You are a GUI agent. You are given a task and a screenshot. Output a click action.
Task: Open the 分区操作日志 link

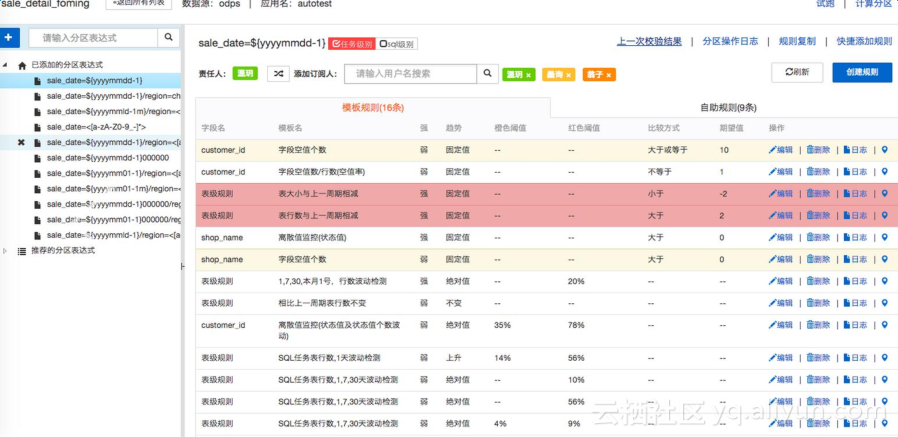[730, 41]
